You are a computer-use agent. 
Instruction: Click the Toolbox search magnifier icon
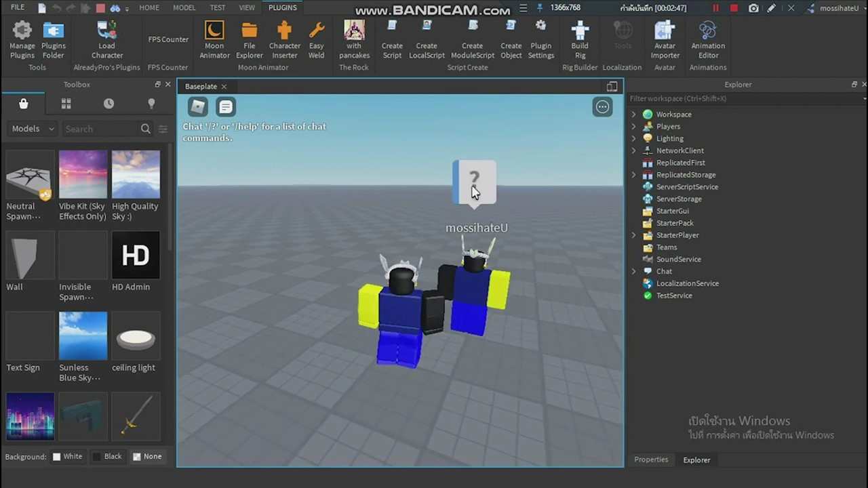click(x=146, y=129)
